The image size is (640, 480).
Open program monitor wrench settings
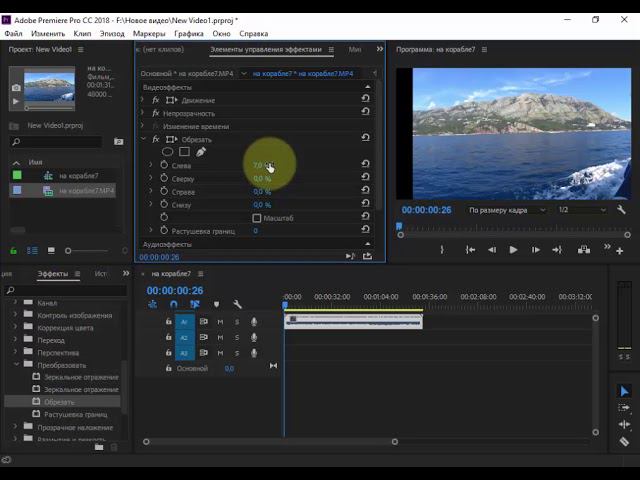[621, 210]
